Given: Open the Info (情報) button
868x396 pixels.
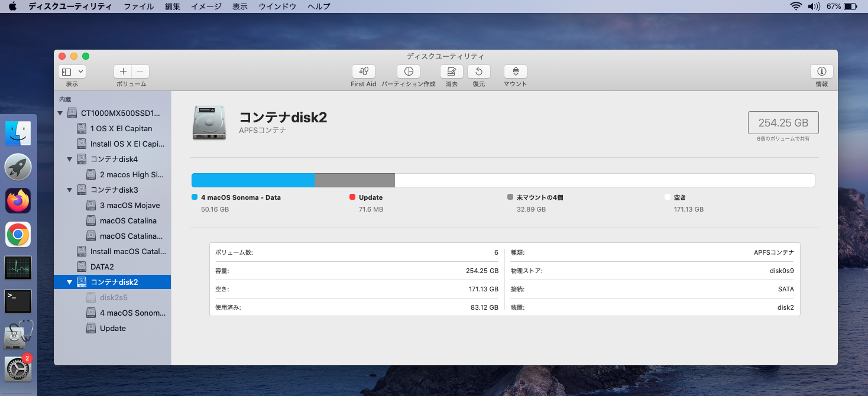Looking at the screenshot, I should (x=821, y=72).
